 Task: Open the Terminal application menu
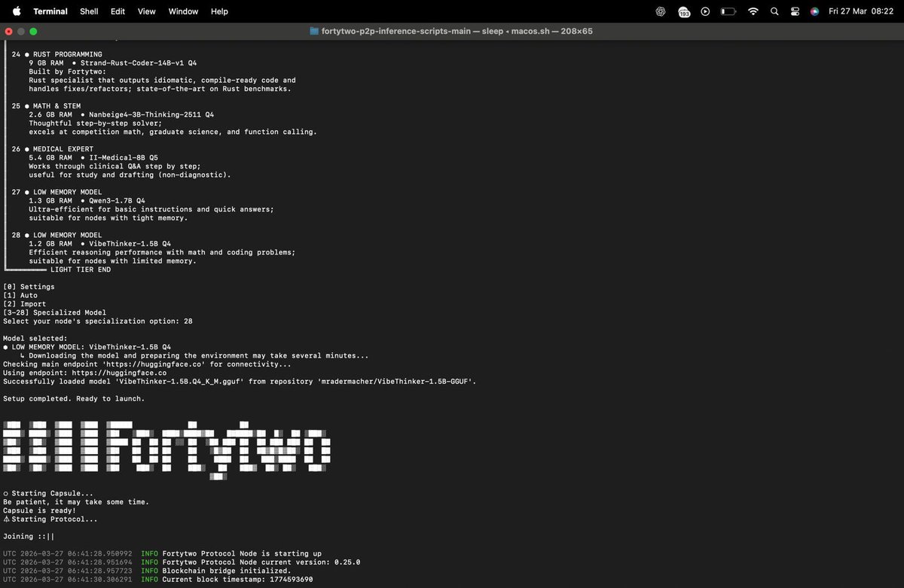pyautogui.click(x=50, y=11)
